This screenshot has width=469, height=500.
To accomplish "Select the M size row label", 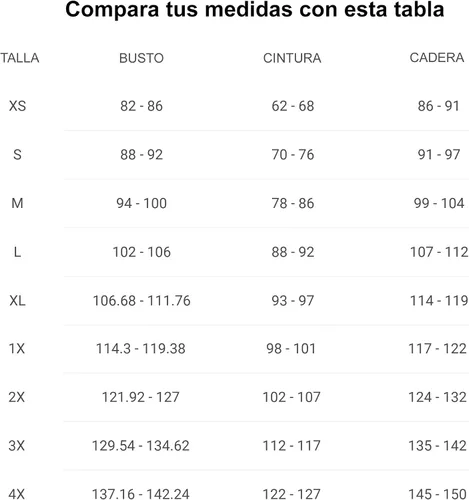I will click(x=17, y=203).
